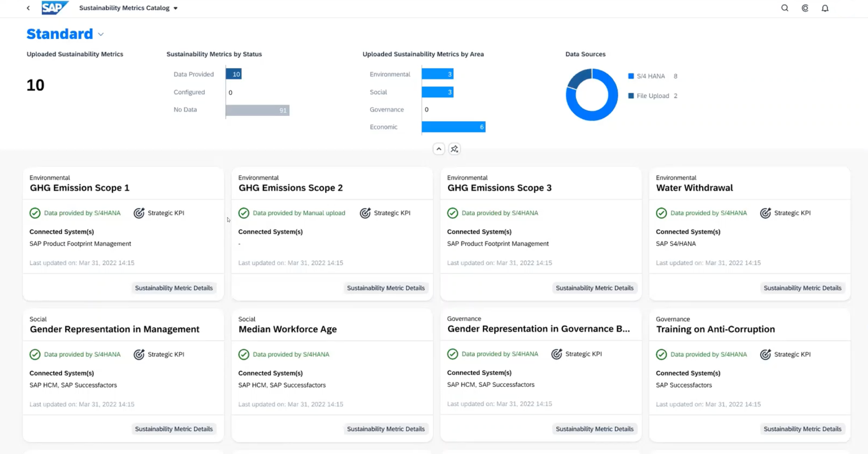
Task: Open the notifications bell
Action: (x=825, y=8)
